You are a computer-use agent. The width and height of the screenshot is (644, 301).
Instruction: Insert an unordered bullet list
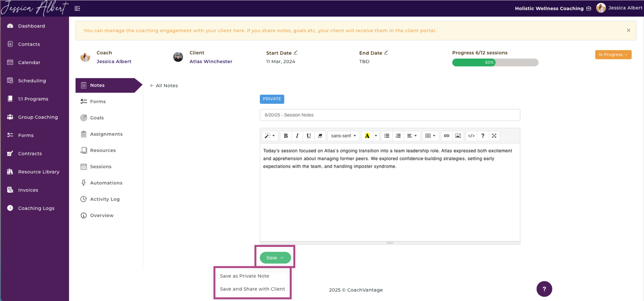tap(387, 136)
